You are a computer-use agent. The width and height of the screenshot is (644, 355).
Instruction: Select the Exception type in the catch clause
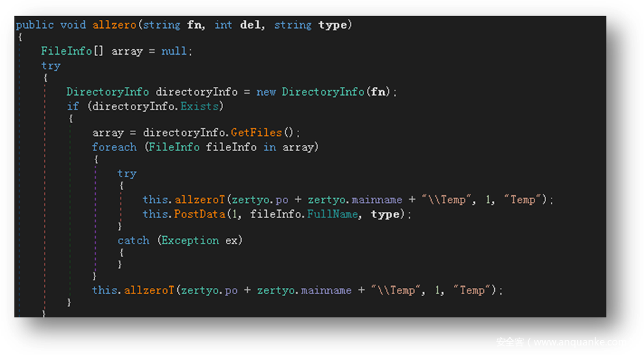click(190, 240)
